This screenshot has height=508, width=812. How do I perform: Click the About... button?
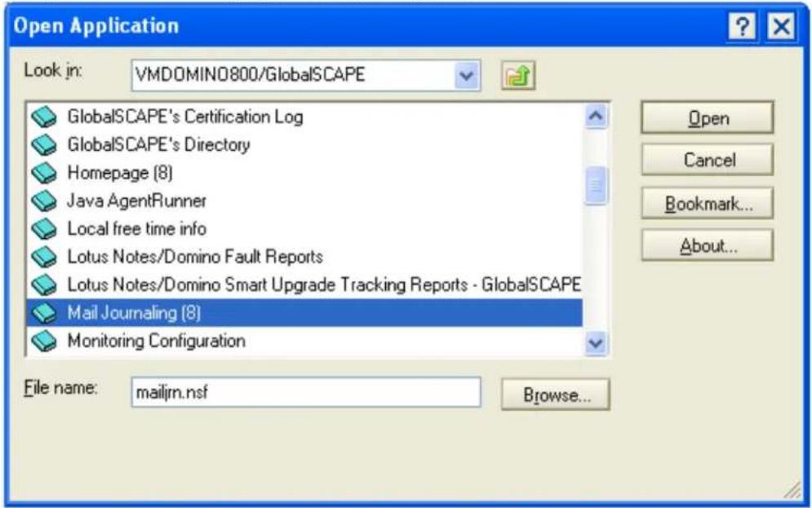(708, 245)
